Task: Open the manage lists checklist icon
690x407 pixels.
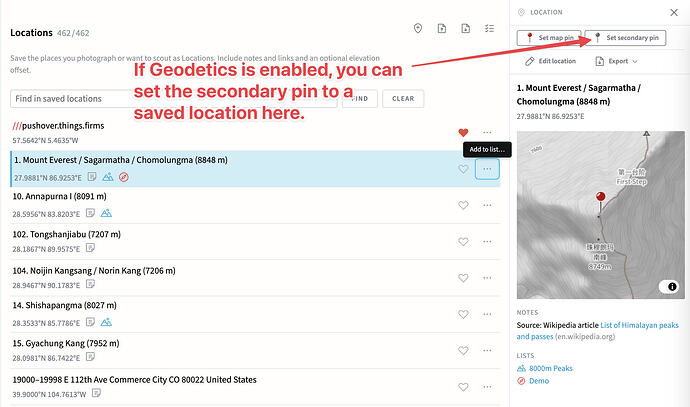Action: point(489,29)
